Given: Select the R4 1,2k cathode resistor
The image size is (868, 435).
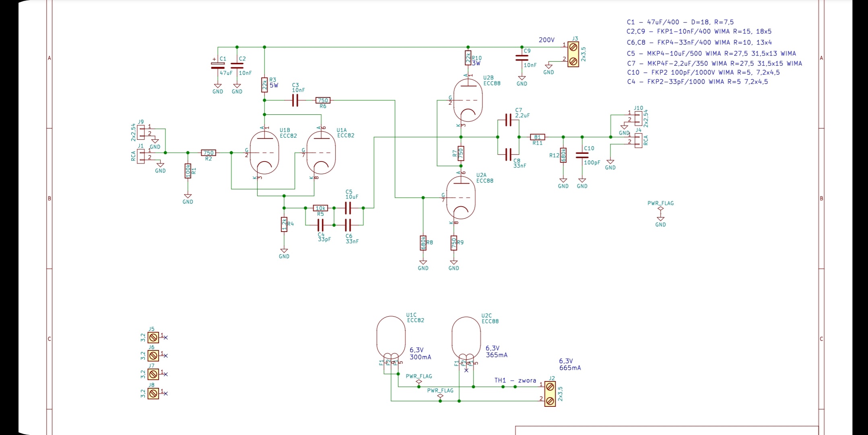Looking at the screenshot, I should (x=284, y=224).
